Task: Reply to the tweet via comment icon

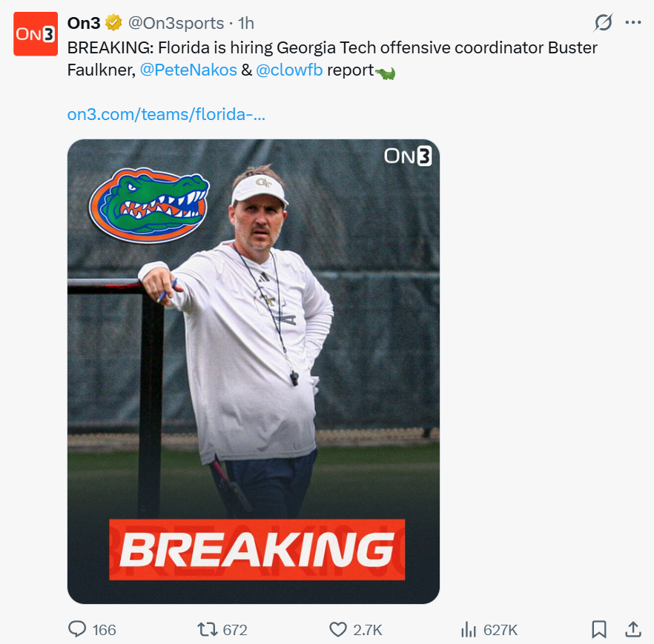Action: click(x=77, y=629)
